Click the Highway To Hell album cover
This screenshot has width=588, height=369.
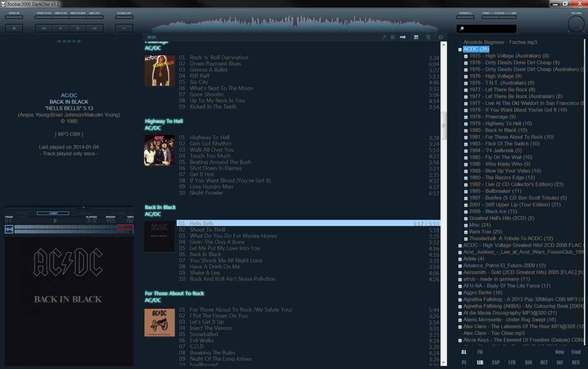tap(159, 150)
